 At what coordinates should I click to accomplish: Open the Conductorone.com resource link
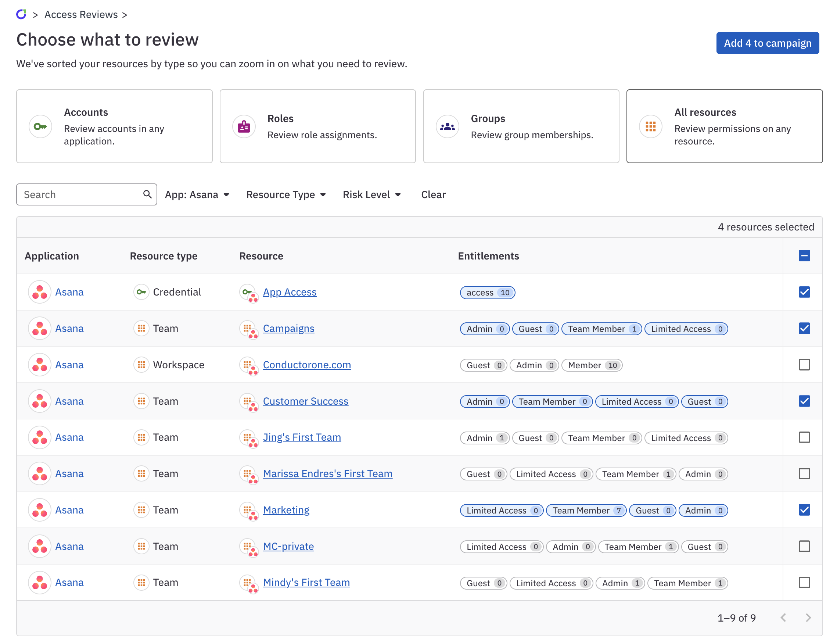click(x=307, y=365)
